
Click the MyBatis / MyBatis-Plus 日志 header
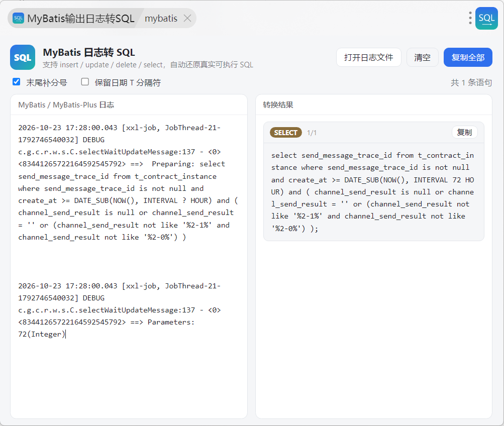click(x=66, y=104)
